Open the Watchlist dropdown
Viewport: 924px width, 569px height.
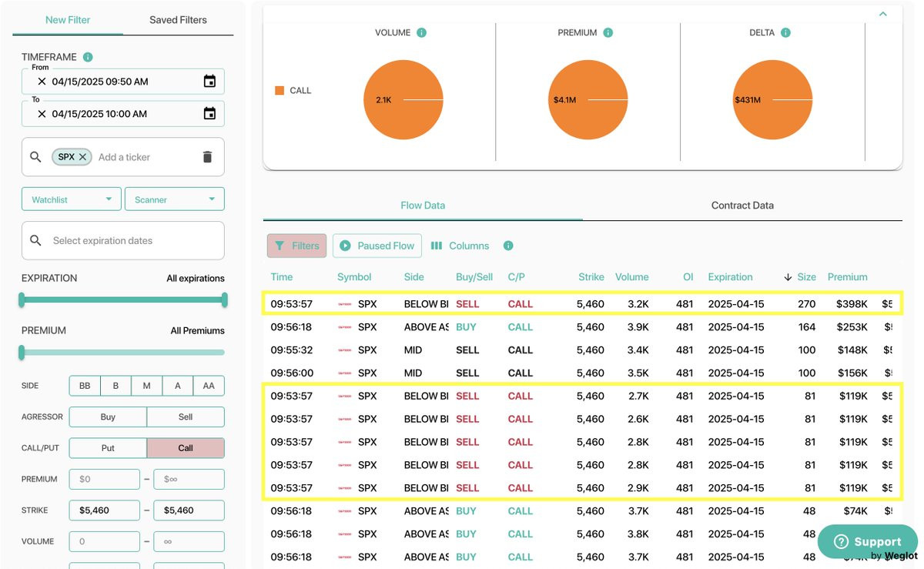click(72, 199)
